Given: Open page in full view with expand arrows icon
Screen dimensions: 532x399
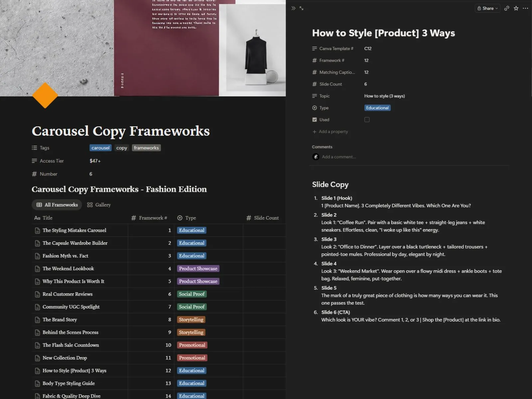Looking at the screenshot, I should (x=302, y=8).
